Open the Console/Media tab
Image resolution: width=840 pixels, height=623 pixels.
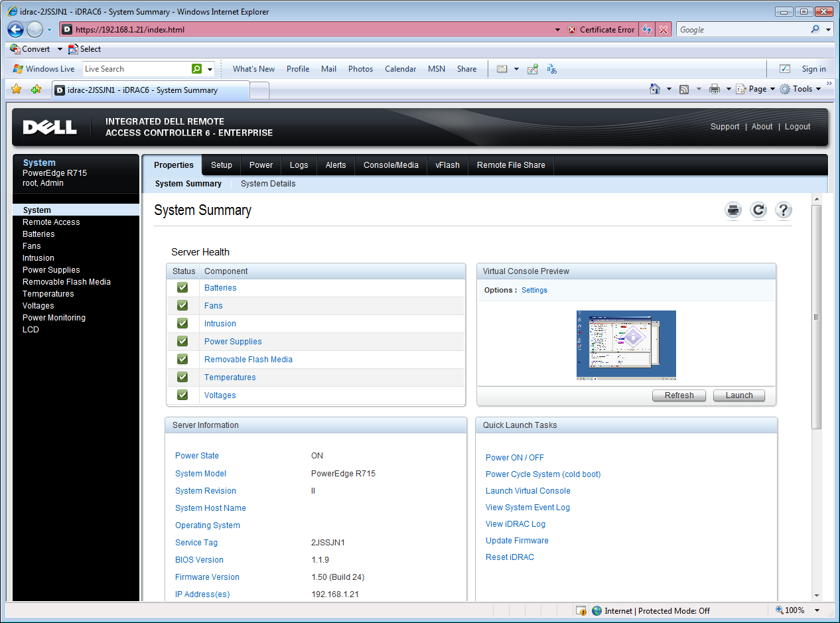pyautogui.click(x=391, y=165)
